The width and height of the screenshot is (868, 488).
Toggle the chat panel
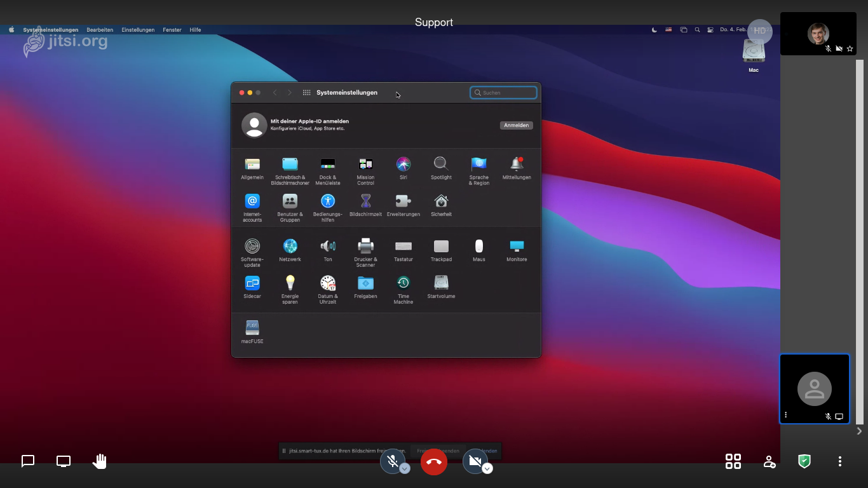(x=28, y=461)
